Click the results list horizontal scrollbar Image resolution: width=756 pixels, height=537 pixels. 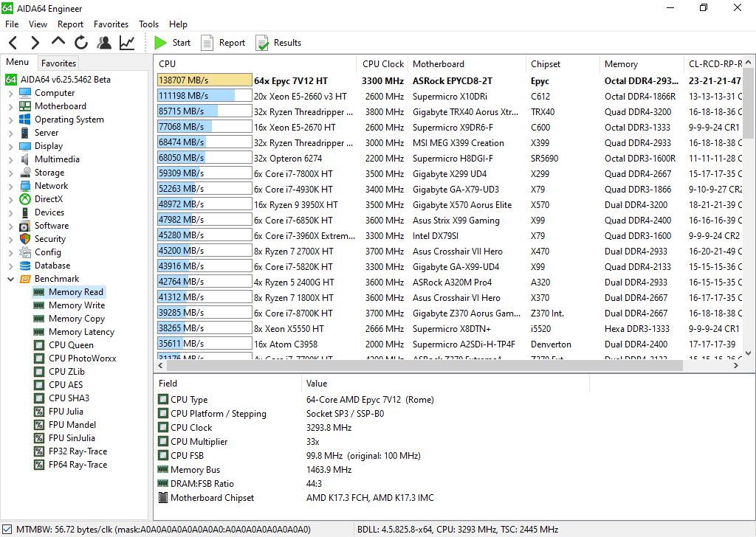point(424,366)
